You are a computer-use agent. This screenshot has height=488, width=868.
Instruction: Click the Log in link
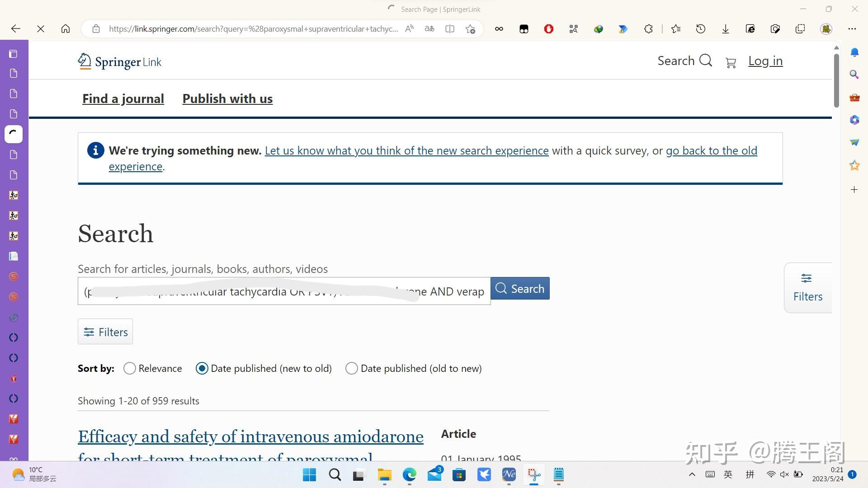tap(765, 61)
